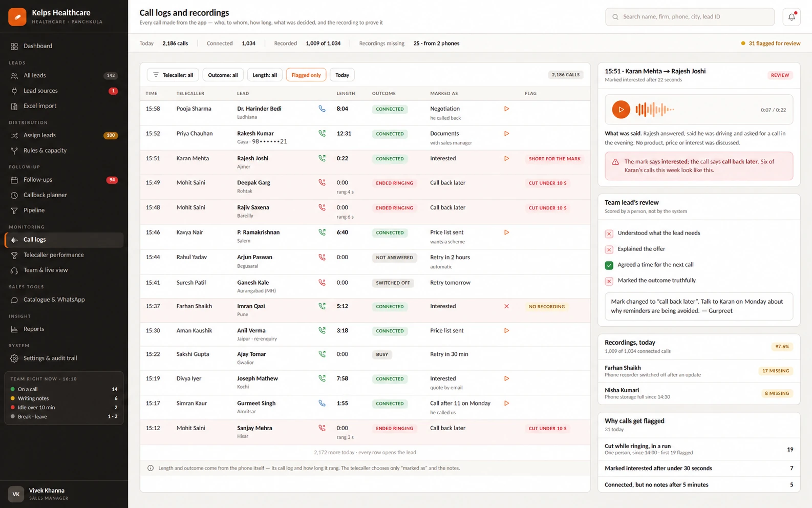Image resolution: width=812 pixels, height=508 pixels.
Task: Open Lead sources in the sidebar
Action: click(64, 91)
